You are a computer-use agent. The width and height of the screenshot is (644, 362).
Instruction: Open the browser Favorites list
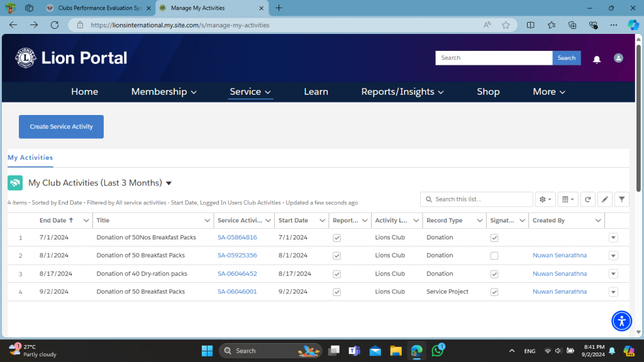click(x=552, y=25)
